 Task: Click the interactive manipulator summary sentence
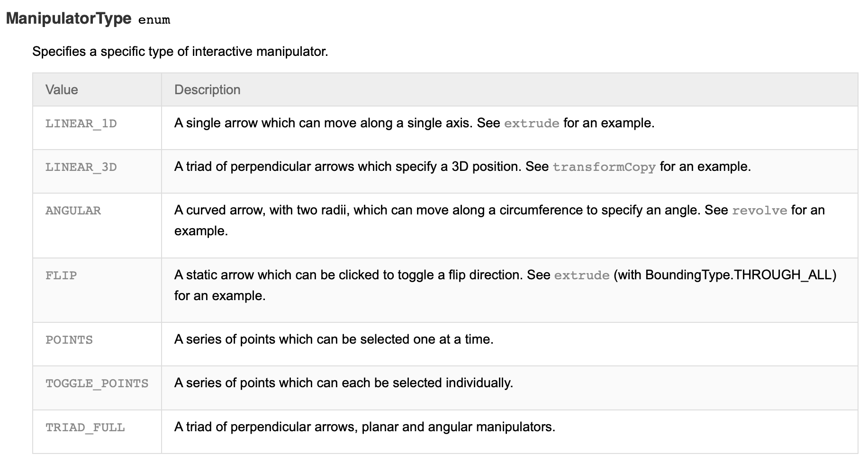click(x=180, y=51)
